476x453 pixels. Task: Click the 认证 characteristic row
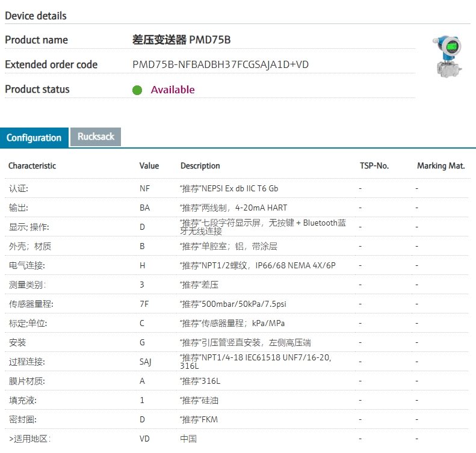tap(19, 188)
